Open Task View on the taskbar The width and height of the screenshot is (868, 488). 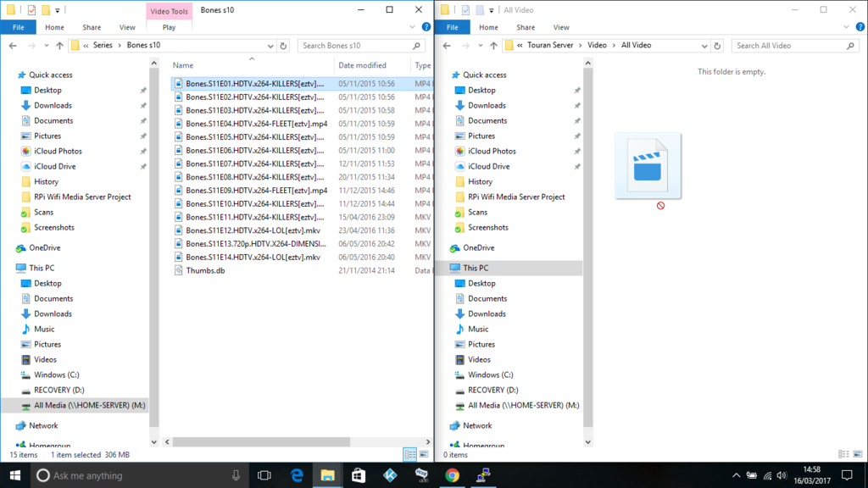[264, 475]
